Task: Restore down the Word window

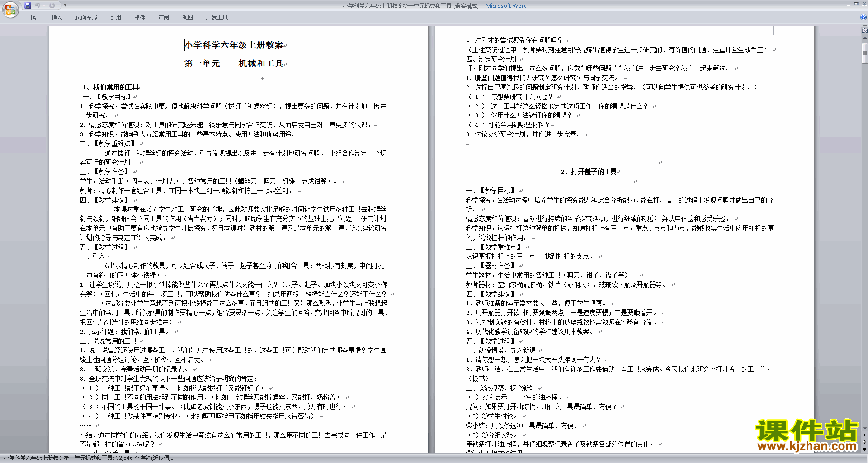Action: (856, 3)
